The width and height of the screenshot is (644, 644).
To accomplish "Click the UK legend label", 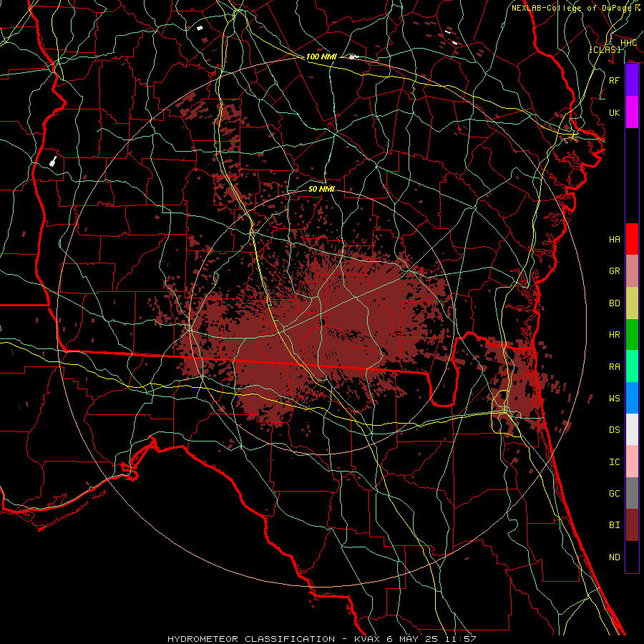I will [615, 112].
